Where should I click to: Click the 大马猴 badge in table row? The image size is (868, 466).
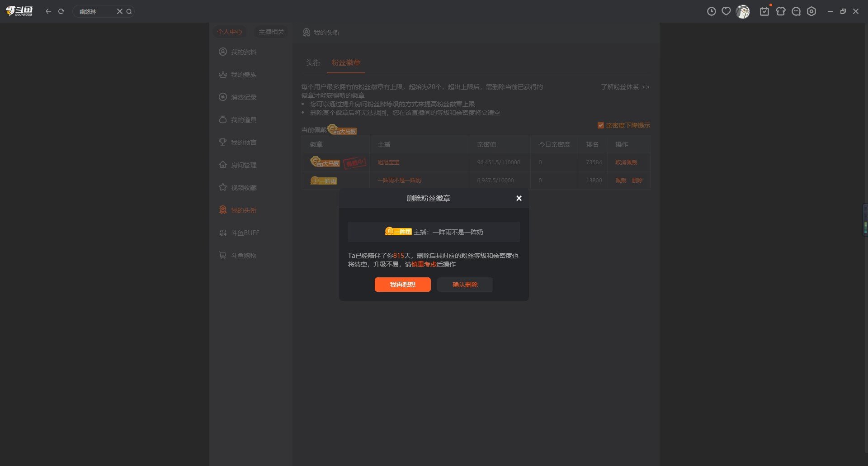click(325, 162)
